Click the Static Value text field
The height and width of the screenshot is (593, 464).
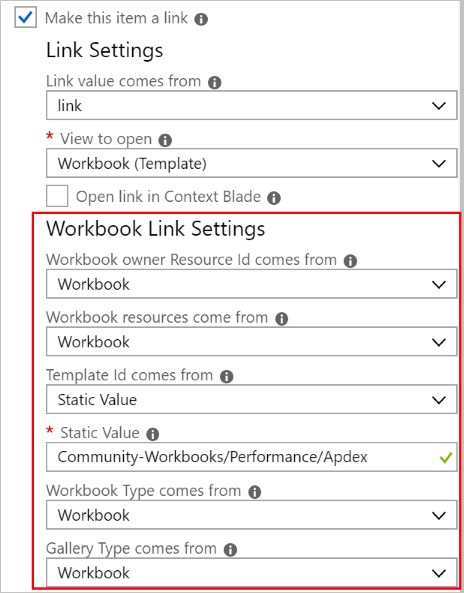251,457
